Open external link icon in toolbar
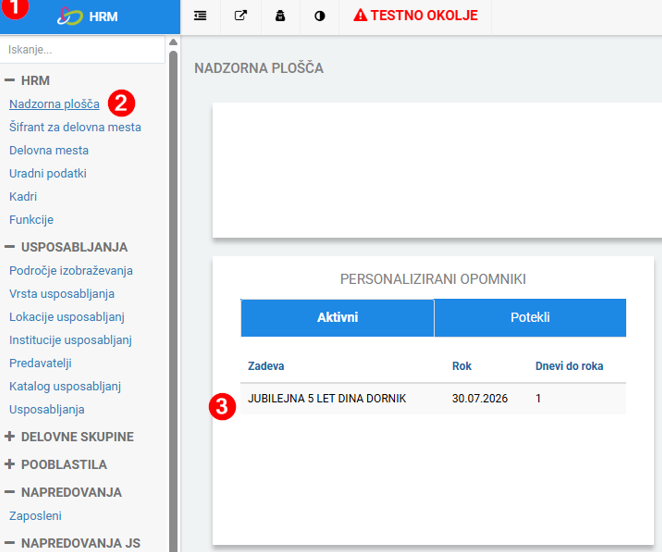 241,16
